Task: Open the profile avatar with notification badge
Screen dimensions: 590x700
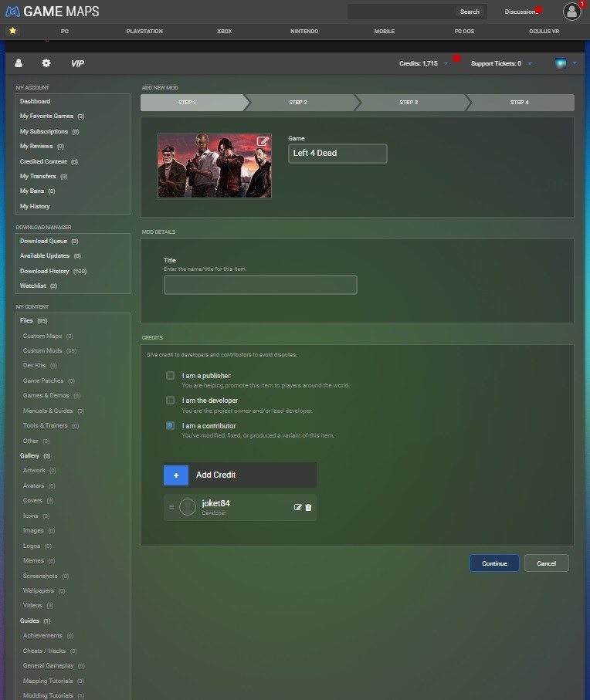Action: (571, 11)
